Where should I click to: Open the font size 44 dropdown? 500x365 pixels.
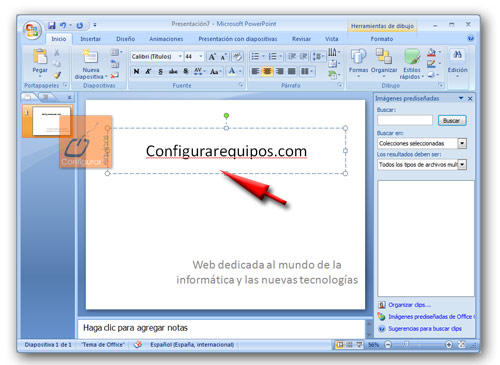200,56
